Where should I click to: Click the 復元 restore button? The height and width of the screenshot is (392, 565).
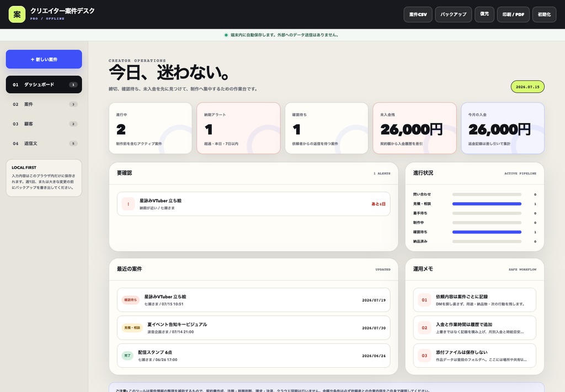484,14
